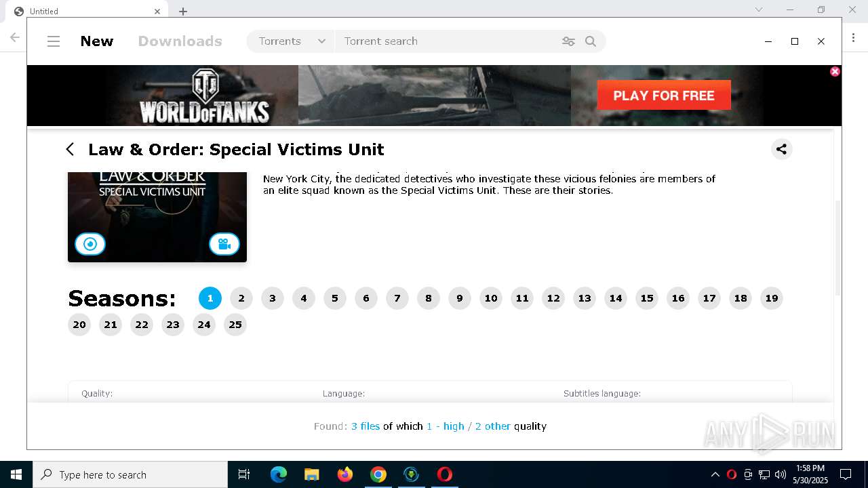Choose season 12
Image resolution: width=868 pixels, height=488 pixels.
pos(553,298)
